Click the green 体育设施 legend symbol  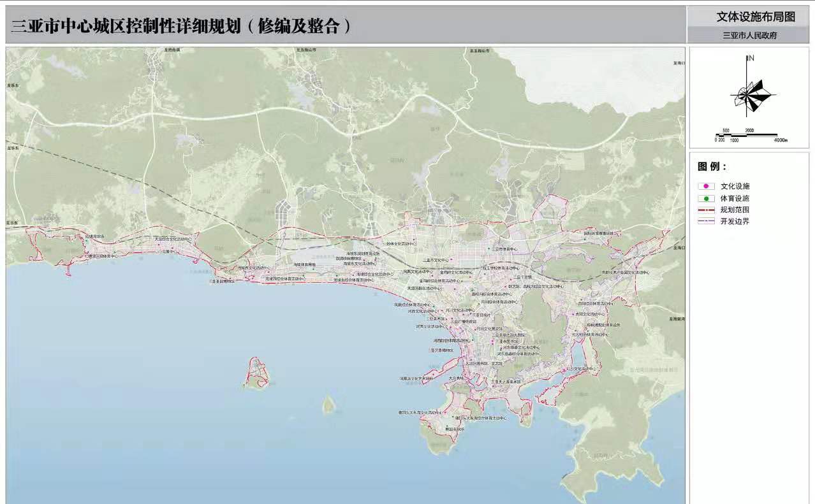coord(706,198)
